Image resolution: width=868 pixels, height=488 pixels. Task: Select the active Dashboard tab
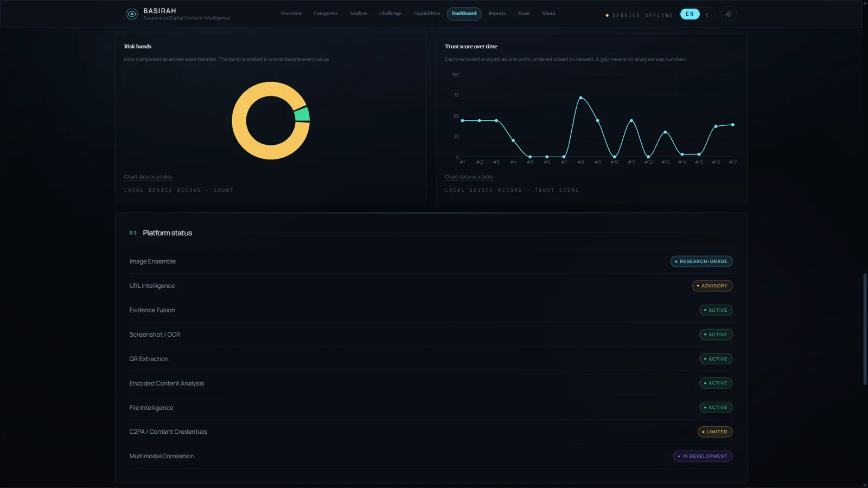(x=464, y=14)
